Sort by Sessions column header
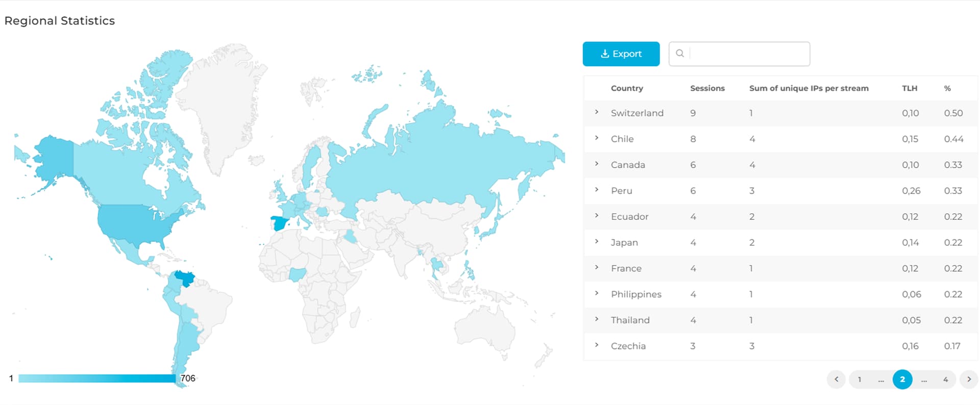The height and width of the screenshot is (405, 980). point(707,88)
